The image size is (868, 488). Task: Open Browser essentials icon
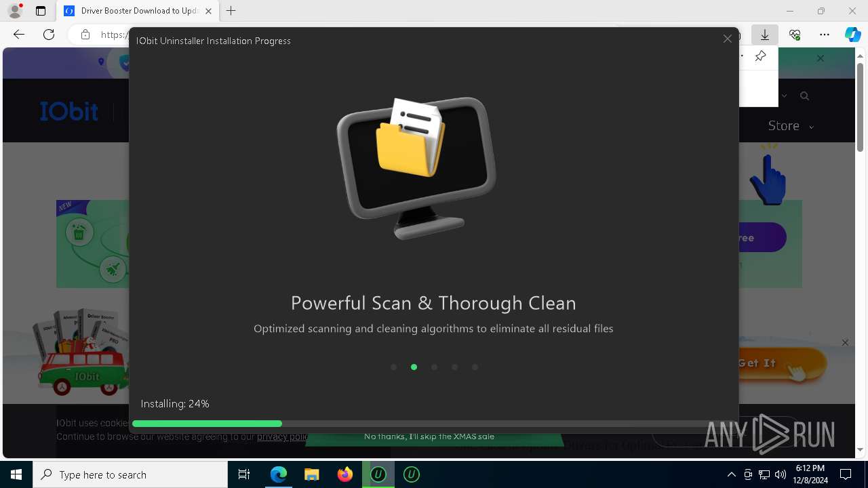[x=795, y=35]
